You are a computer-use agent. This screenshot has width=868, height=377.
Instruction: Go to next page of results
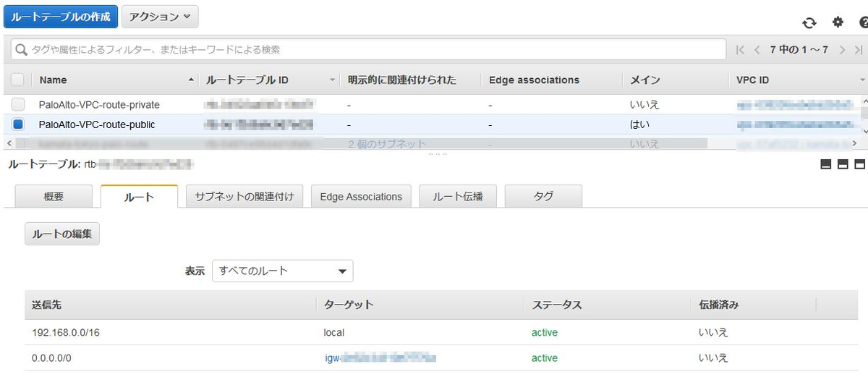[x=842, y=50]
